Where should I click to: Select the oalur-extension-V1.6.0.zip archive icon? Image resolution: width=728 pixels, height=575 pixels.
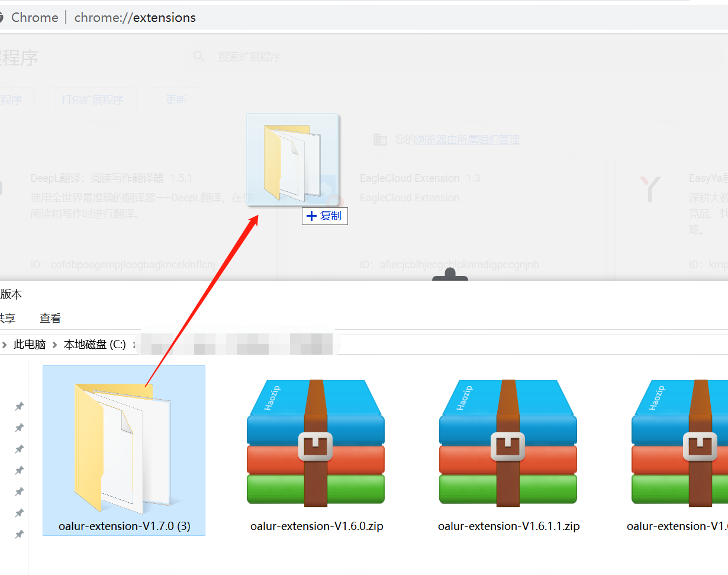tap(315, 443)
